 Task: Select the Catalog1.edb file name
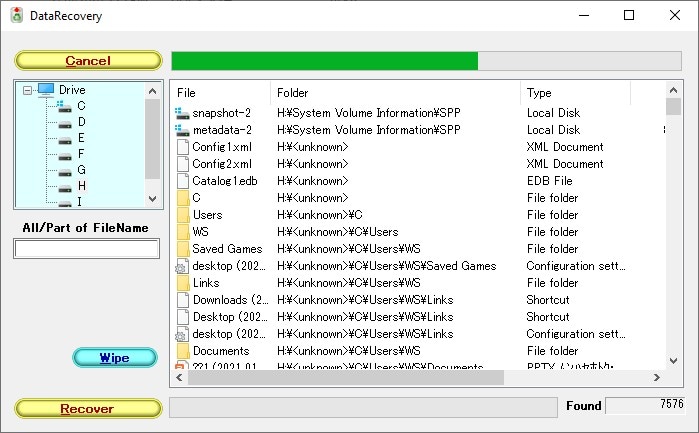click(x=225, y=181)
